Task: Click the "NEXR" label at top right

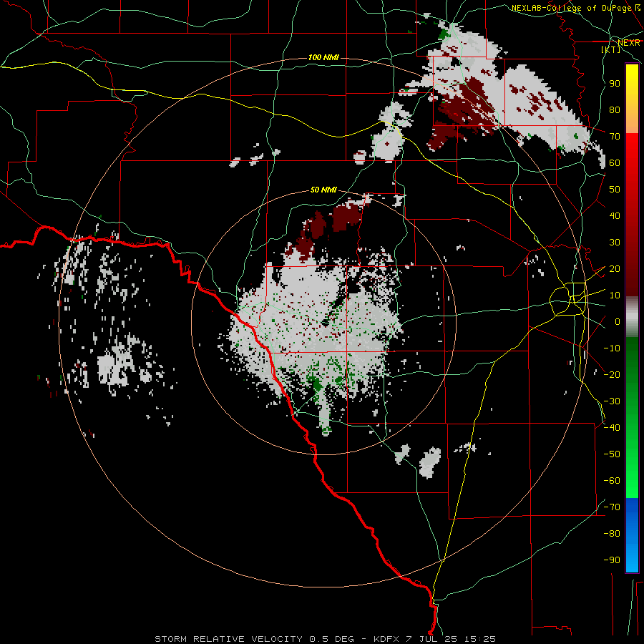Action: [629, 42]
